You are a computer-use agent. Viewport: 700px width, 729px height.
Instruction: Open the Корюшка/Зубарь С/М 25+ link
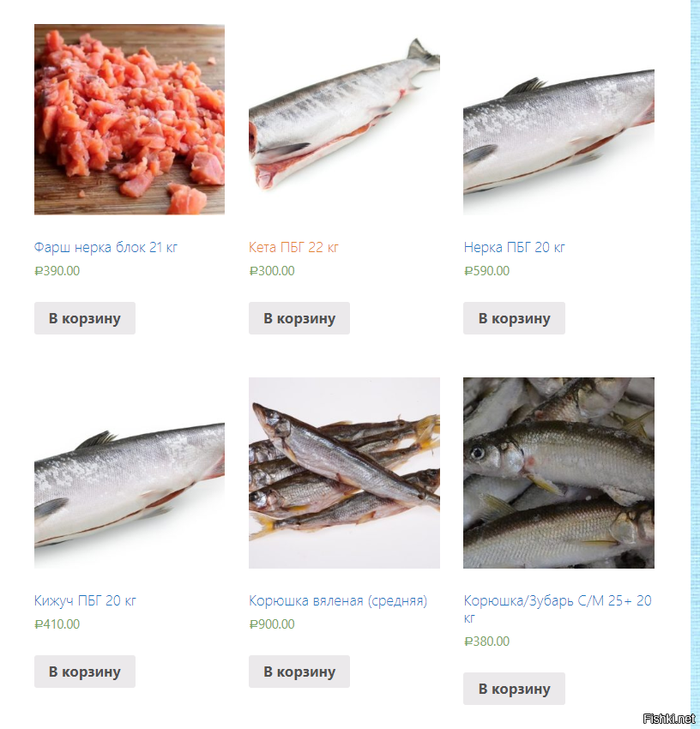[x=558, y=609]
